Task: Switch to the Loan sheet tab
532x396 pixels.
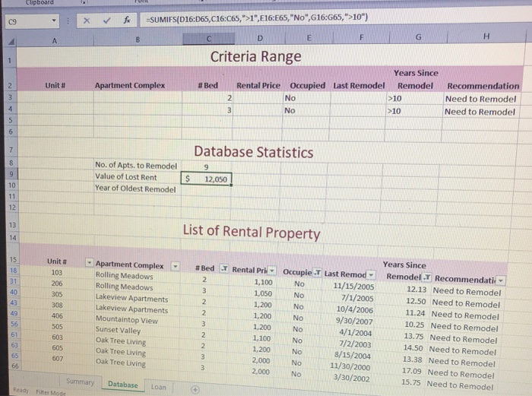Action: [159, 387]
